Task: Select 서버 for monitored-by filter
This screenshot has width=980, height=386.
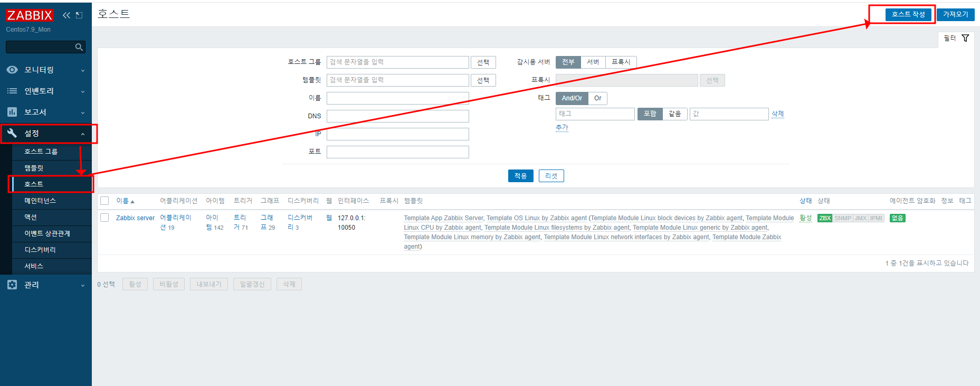Action: click(593, 62)
